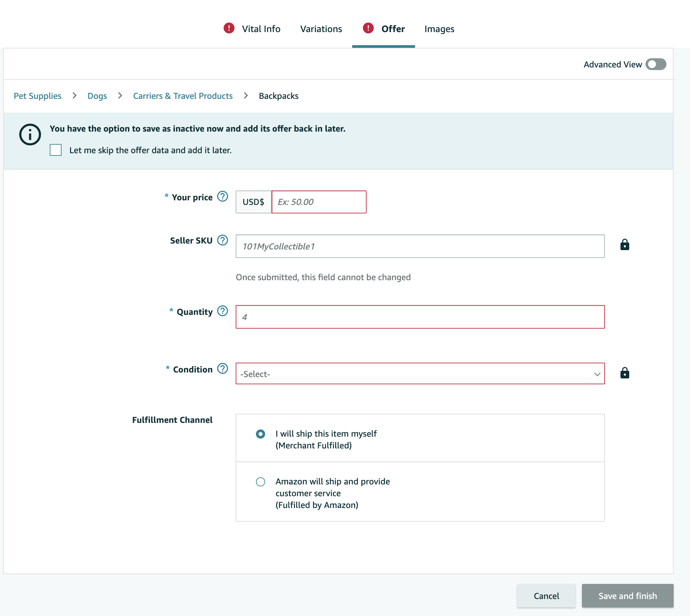The image size is (690, 616).
Task: Open the Quantity help tooltip icon
Action: coord(222,311)
